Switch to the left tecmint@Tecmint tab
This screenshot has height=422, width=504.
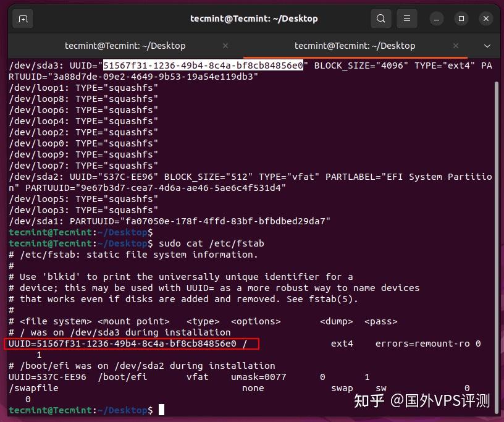pos(125,45)
